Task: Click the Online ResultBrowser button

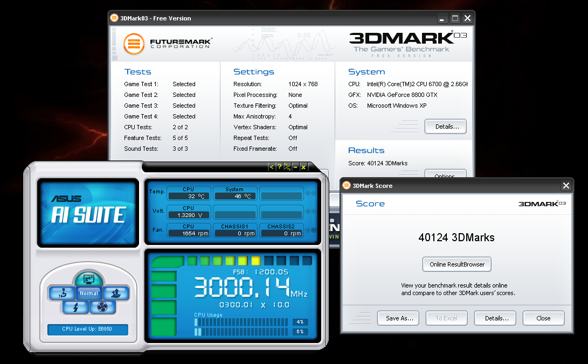Action: tap(456, 264)
